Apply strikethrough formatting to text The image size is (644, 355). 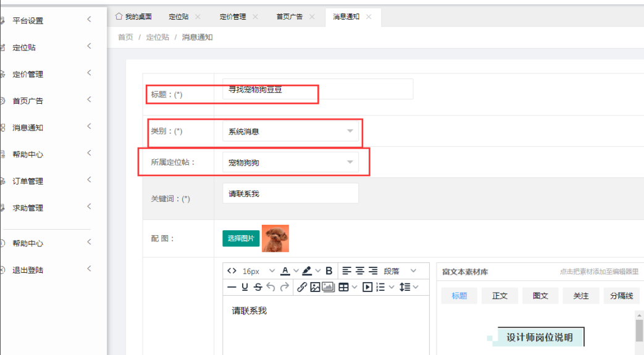point(257,287)
